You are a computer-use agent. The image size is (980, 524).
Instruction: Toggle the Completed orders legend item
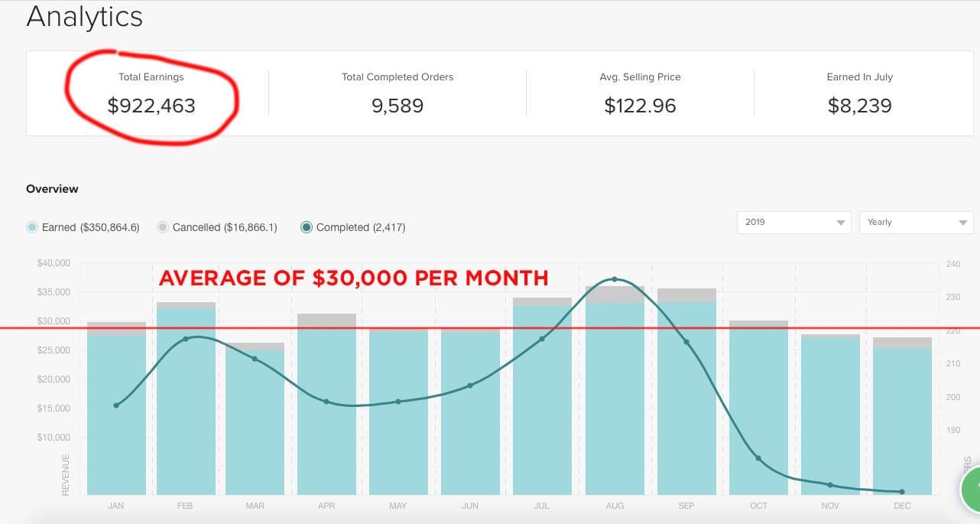307,227
